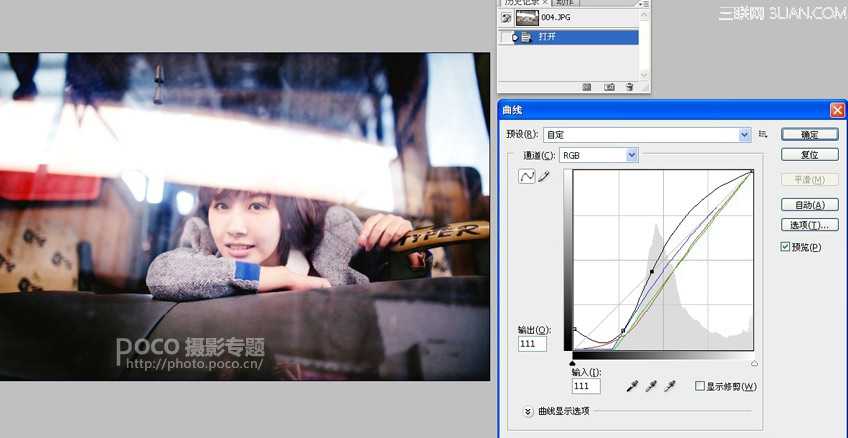Screen dimensions: 848x438
Task: Click the 输出 output value field
Action: (x=532, y=344)
